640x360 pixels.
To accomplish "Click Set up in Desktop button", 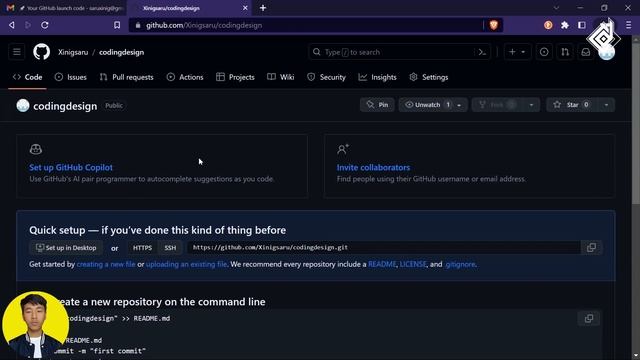I will (x=66, y=248).
